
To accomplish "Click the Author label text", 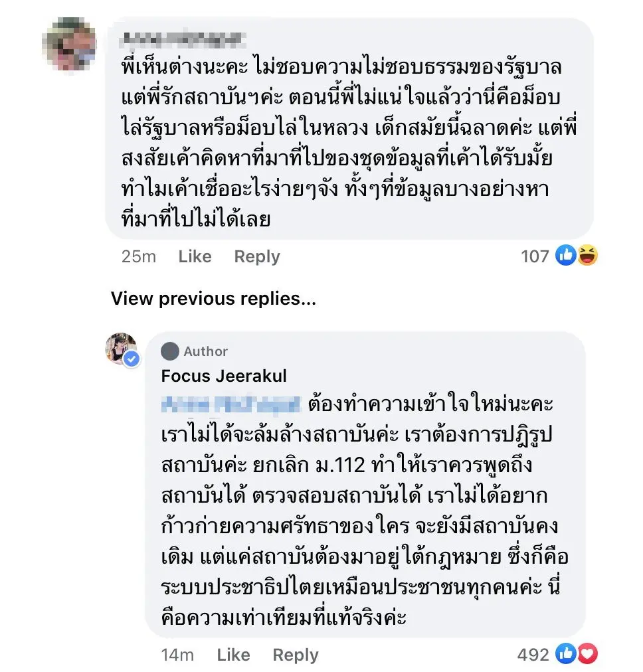I will point(205,351).
